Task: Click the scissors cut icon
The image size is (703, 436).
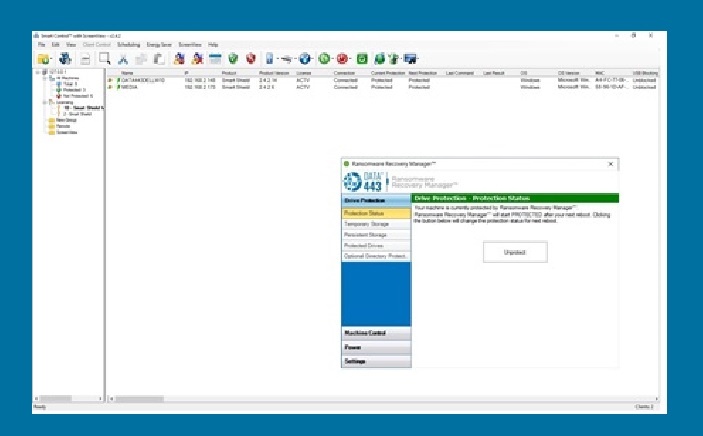Action: pos(123,59)
